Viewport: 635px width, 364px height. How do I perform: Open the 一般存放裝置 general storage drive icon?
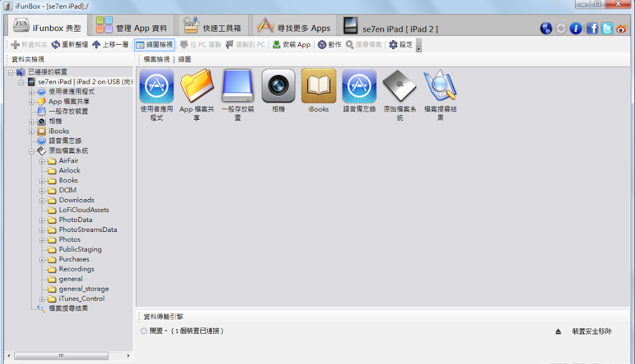click(237, 87)
